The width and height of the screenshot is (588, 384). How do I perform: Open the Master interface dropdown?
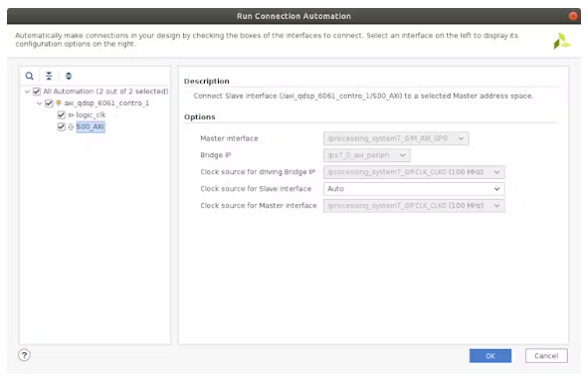[x=396, y=138]
